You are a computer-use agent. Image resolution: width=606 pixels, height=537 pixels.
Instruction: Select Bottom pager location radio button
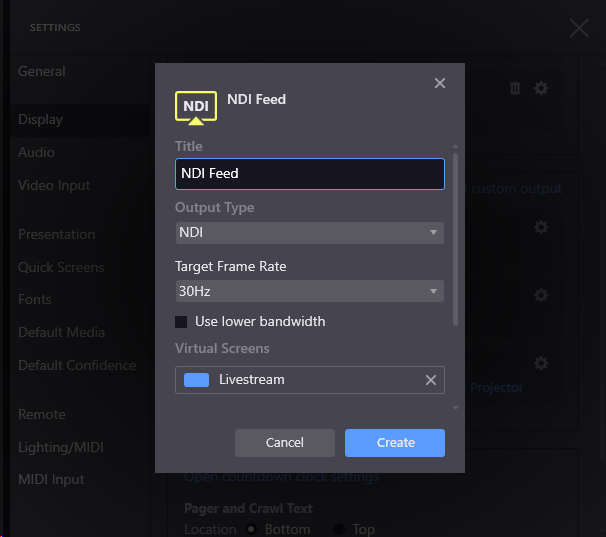pos(252,529)
